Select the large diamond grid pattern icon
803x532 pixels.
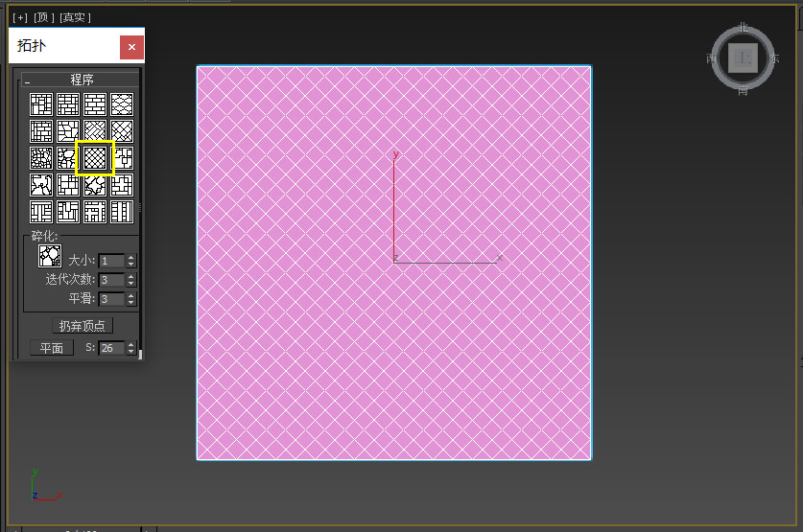[x=122, y=131]
